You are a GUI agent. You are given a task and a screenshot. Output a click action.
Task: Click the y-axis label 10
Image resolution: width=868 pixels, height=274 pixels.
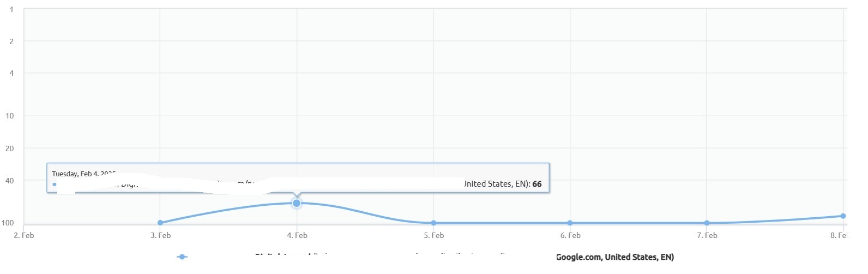[x=9, y=116]
